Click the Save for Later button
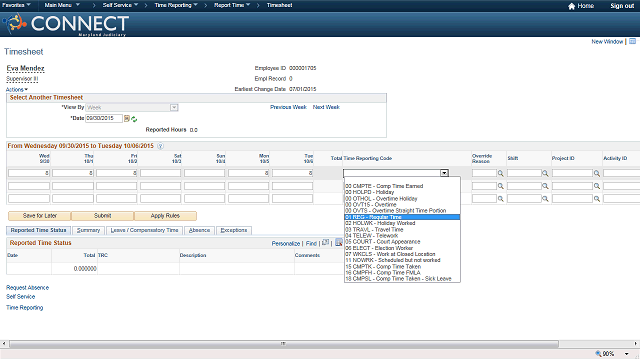This screenshot has width=640, height=360. coord(40,216)
